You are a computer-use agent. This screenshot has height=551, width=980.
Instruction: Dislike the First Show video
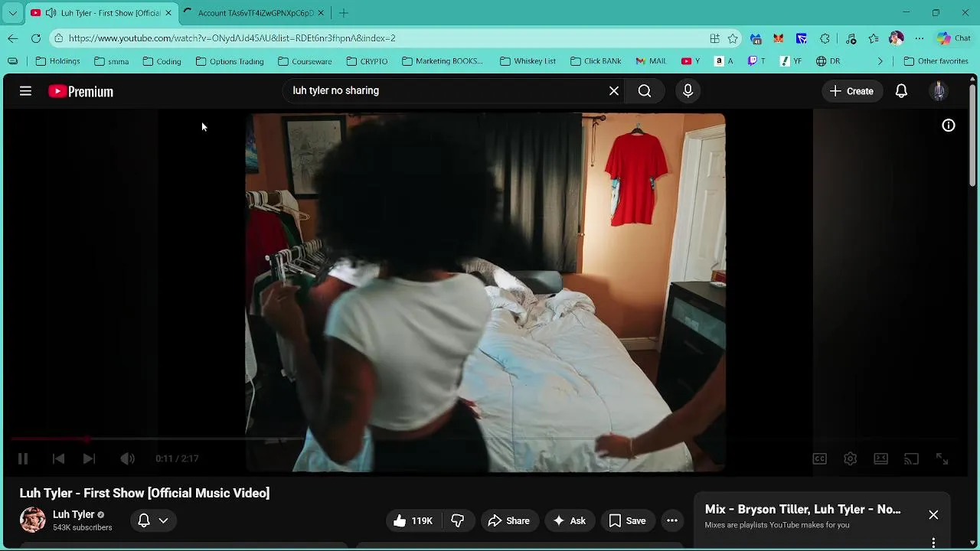coord(458,520)
